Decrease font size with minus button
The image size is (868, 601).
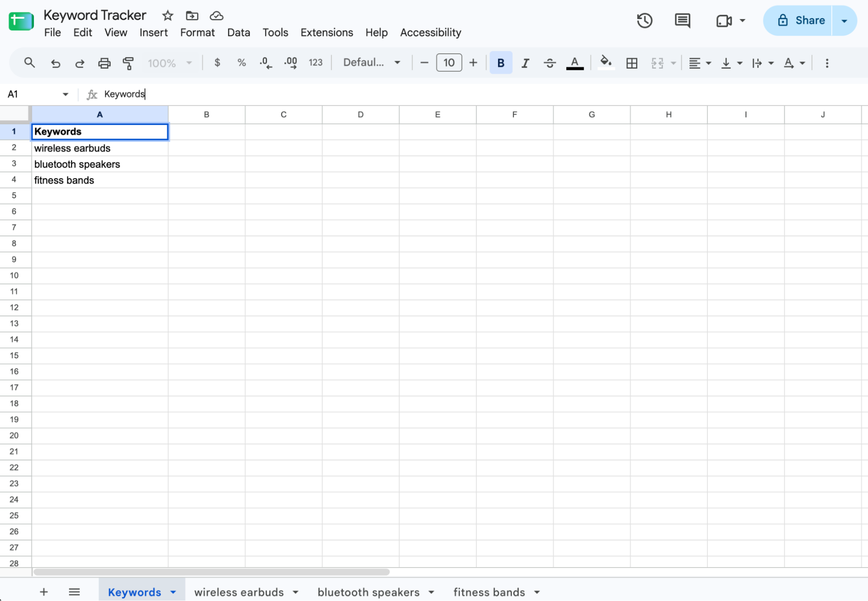click(424, 63)
